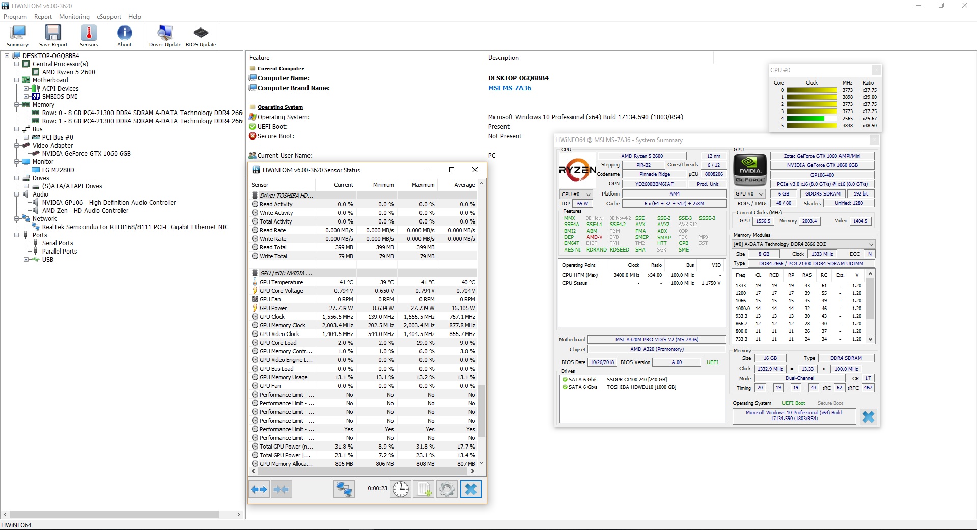Collapse the Central Processor(s) node

pyautogui.click(x=16, y=64)
